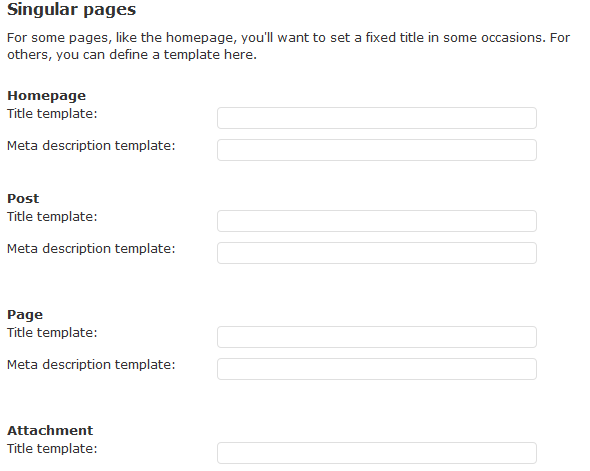Click the Page Title template input box

click(377, 337)
